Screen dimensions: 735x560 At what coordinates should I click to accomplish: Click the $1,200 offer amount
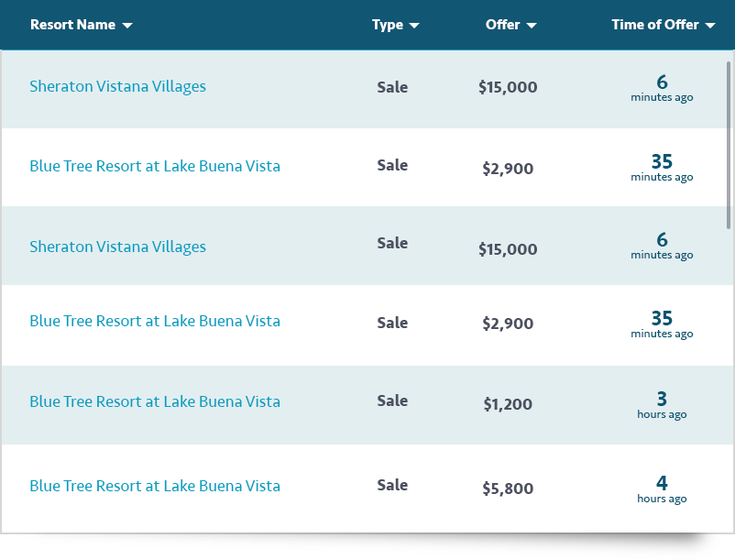point(508,404)
